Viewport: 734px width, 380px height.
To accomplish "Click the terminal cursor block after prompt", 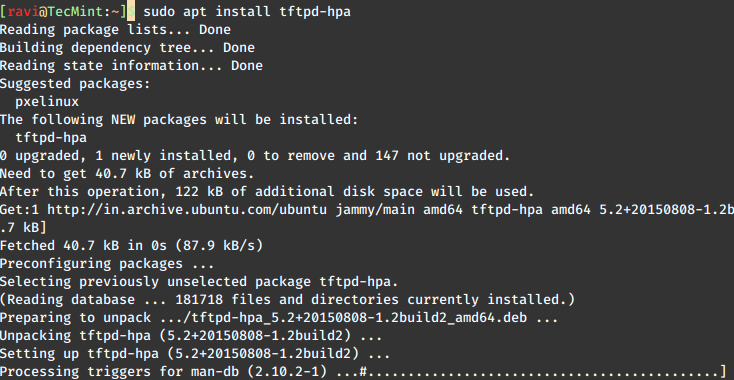I will pyautogui.click(x=132, y=12).
